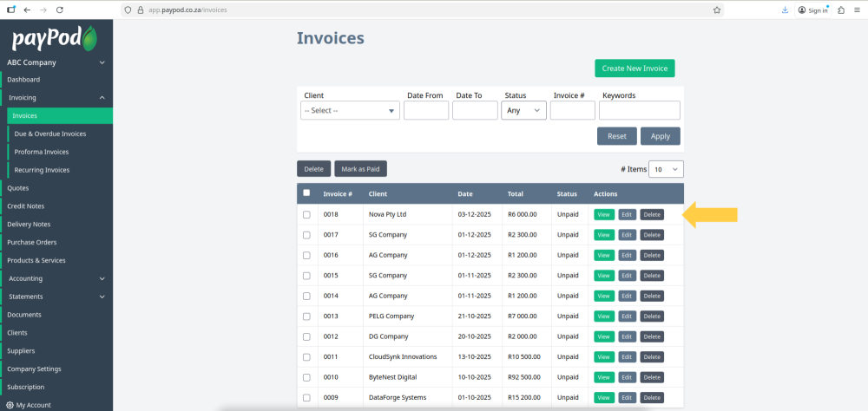868x411 pixels.
Task: Click the Apply filters button
Action: click(661, 136)
